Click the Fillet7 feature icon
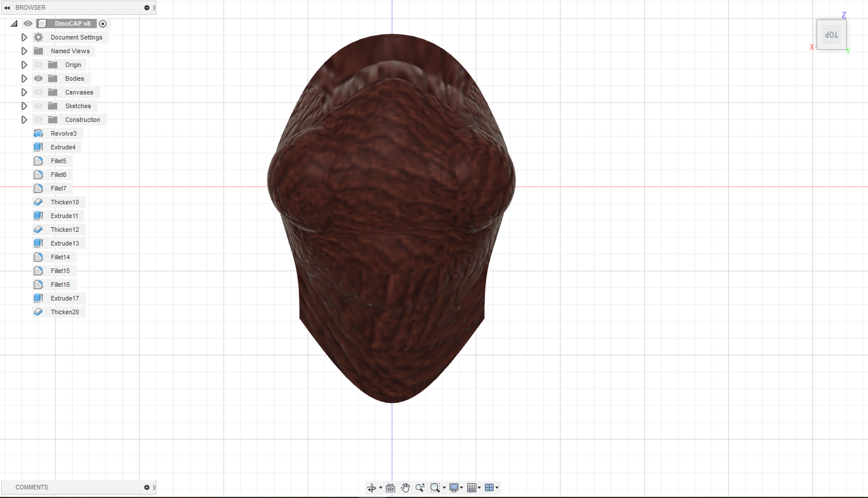 click(38, 188)
